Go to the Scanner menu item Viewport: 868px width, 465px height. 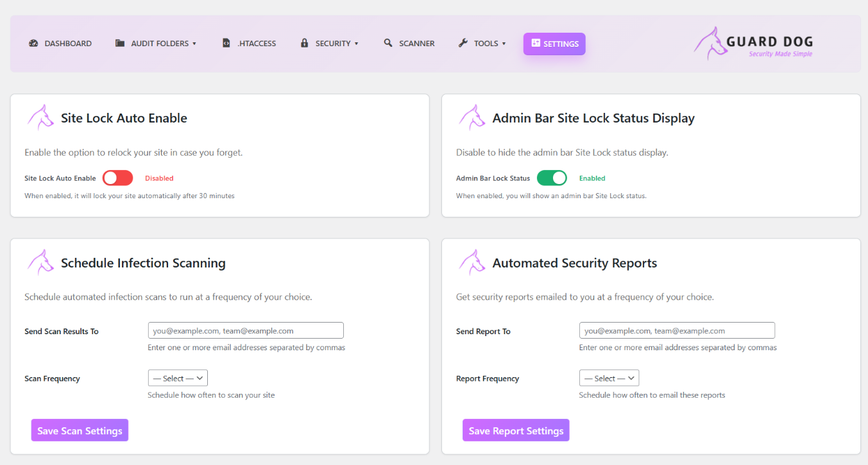(416, 44)
